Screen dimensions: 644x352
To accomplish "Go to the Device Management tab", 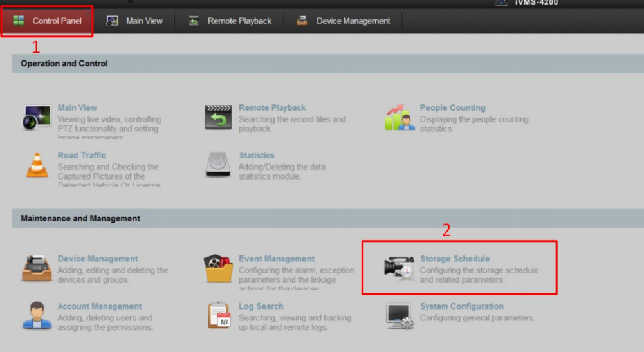I will click(344, 21).
